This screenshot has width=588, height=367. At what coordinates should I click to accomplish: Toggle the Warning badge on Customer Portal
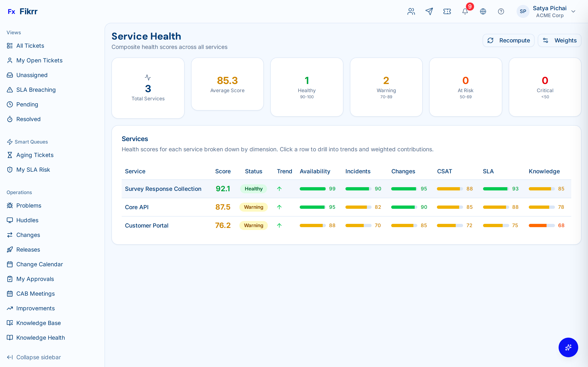click(253, 225)
